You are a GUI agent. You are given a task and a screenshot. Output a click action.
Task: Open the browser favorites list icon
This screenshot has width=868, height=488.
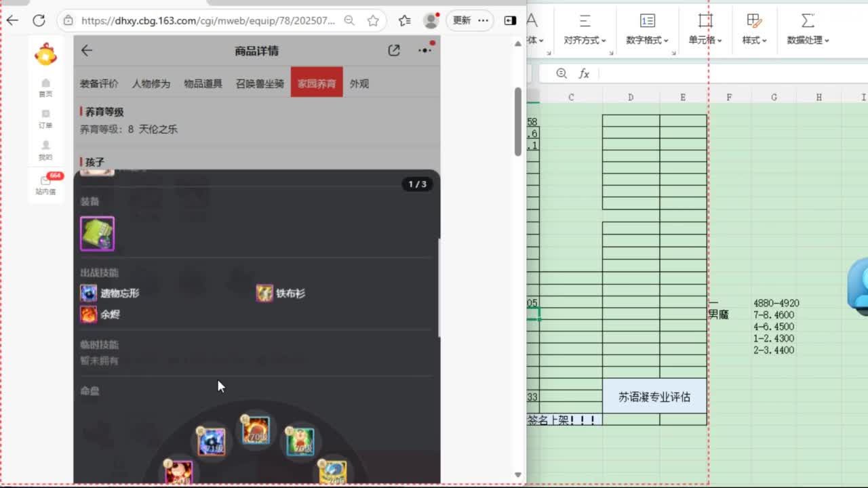click(x=405, y=20)
